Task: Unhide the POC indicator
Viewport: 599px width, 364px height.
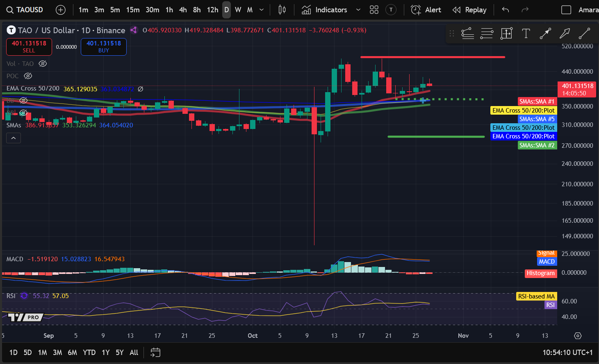Action: tap(28, 76)
